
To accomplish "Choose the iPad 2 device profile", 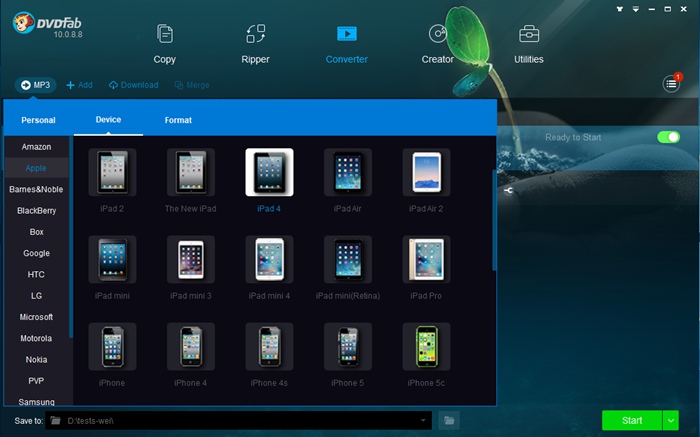I will 112,172.
